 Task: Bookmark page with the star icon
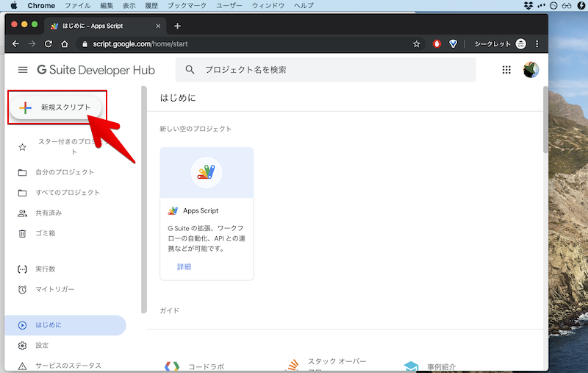tap(416, 44)
